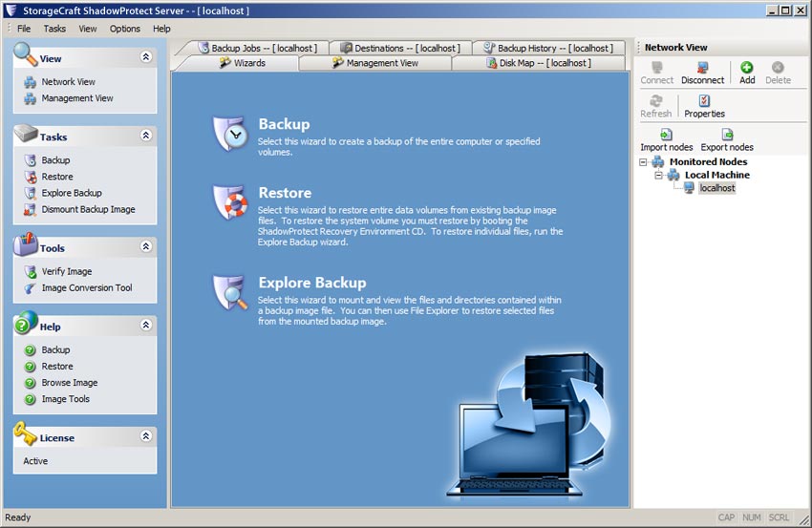Click the Refresh toolbar icon
Viewport: 812px width, 528px height.
click(655, 100)
